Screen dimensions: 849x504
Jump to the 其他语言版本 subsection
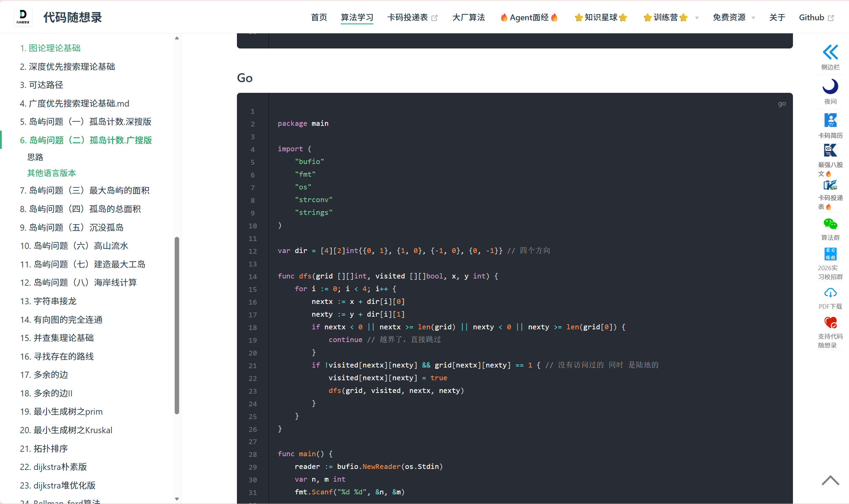52,173
